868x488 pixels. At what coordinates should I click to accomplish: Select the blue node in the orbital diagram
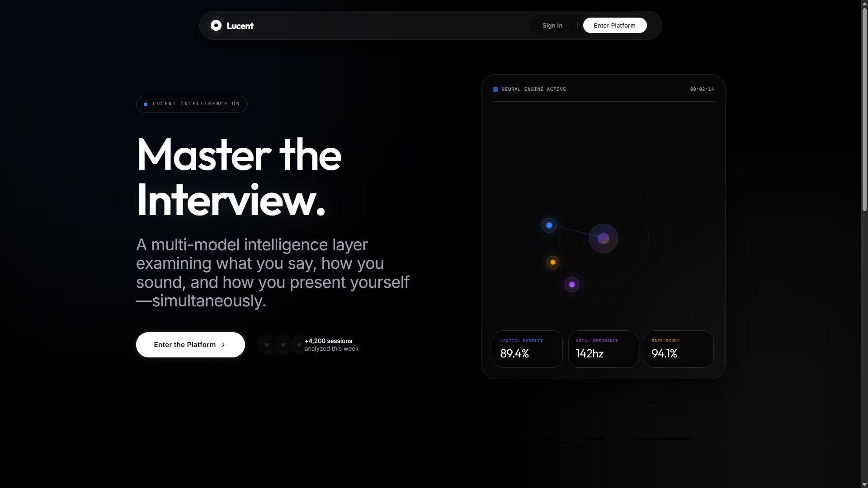548,225
